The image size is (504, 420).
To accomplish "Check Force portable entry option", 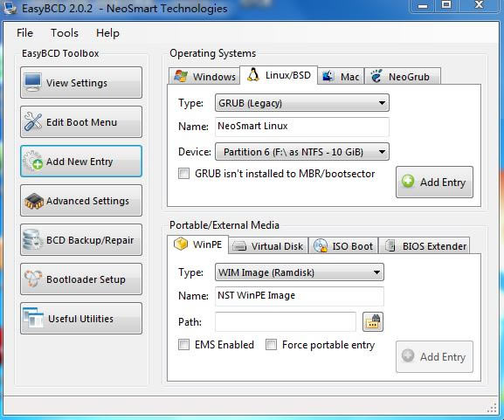I will pos(271,345).
